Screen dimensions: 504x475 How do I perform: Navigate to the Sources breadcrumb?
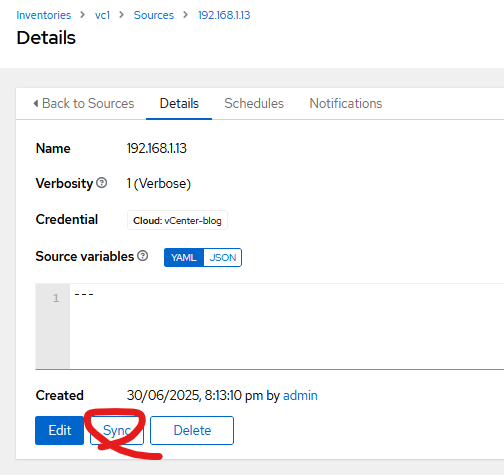[x=154, y=15]
